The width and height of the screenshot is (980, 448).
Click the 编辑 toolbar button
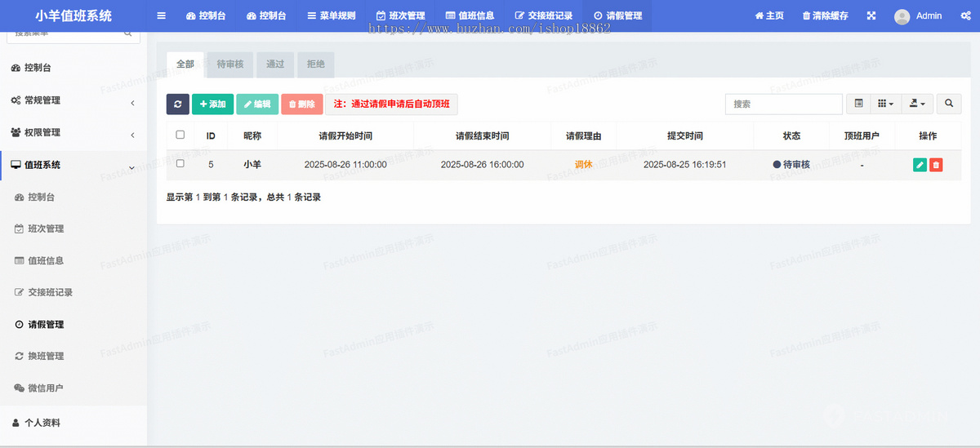click(x=257, y=104)
